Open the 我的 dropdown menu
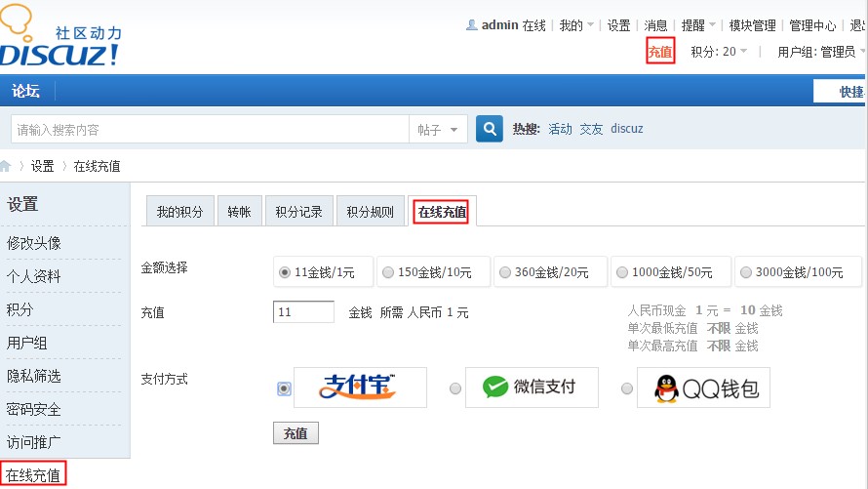This screenshot has width=868, height=489. 576,25
